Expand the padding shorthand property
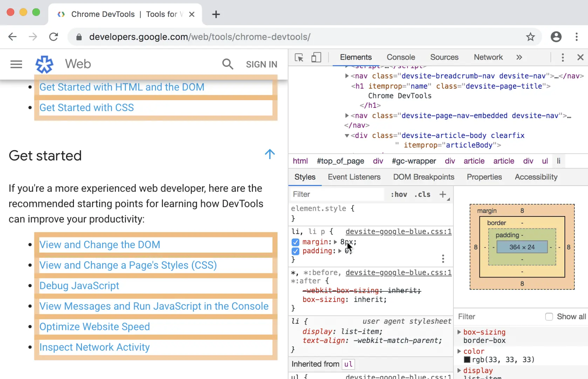The width and height of the screenshot is (588, 379). click(340, 251)
